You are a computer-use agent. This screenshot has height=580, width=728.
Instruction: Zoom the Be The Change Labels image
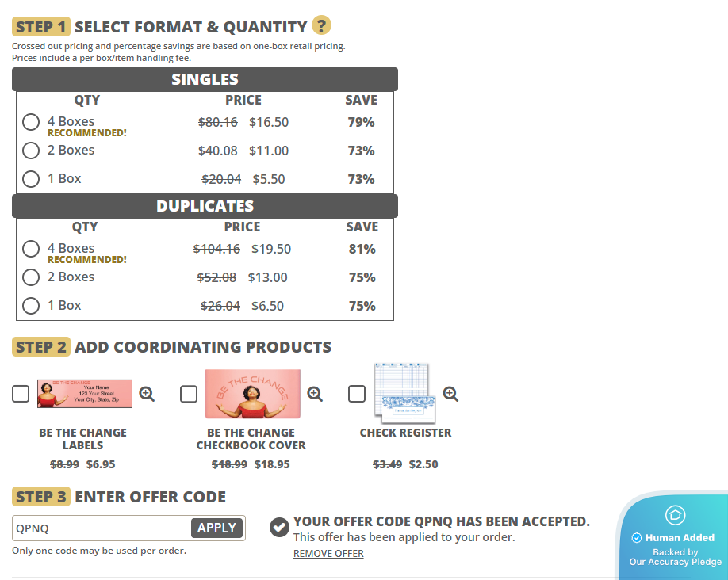coord(147,394)
